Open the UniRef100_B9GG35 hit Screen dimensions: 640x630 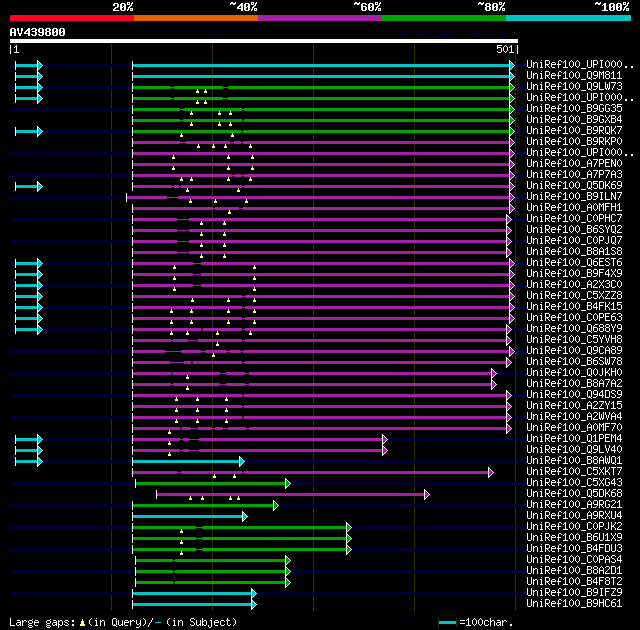pos(574,109)
